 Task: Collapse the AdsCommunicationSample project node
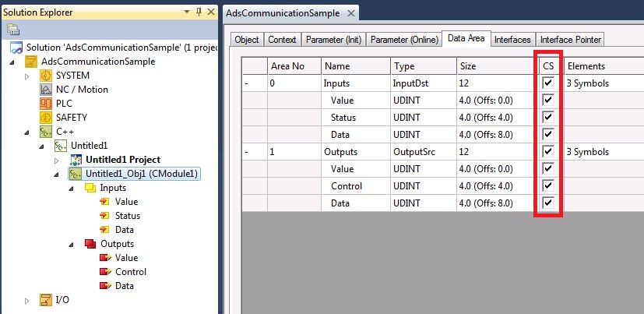coord(12,62)
